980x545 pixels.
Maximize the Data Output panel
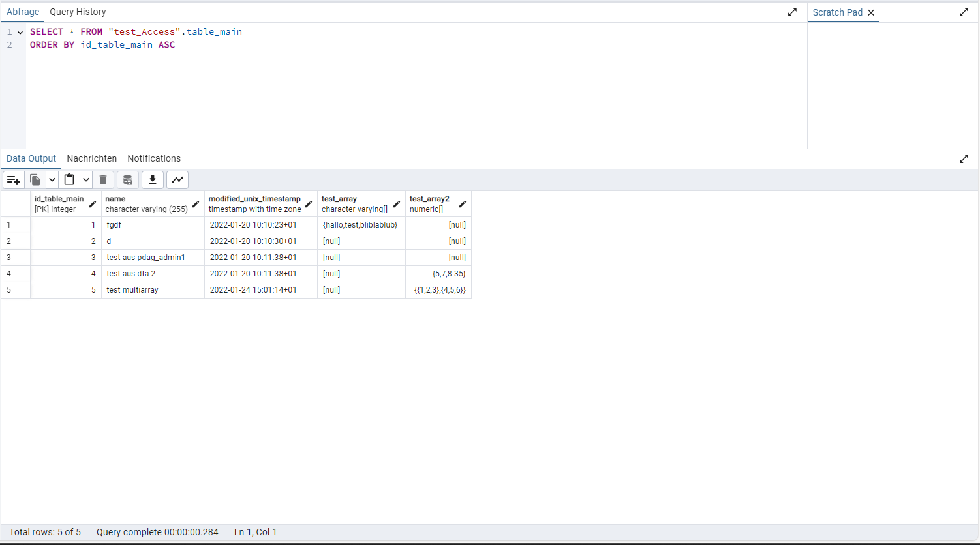(x=964, y=159)
